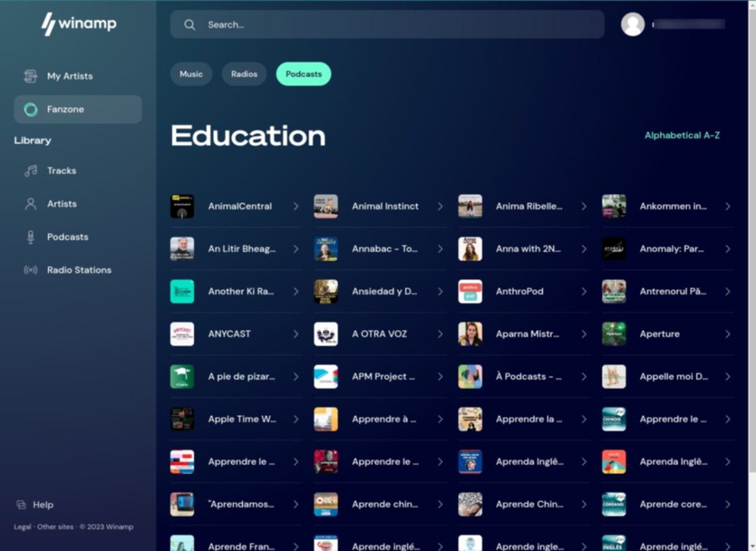The height and width of the screenshot is (551, 756).
Task: Expand Appelle moi D row chevron
Action: [x=728, y=377]
